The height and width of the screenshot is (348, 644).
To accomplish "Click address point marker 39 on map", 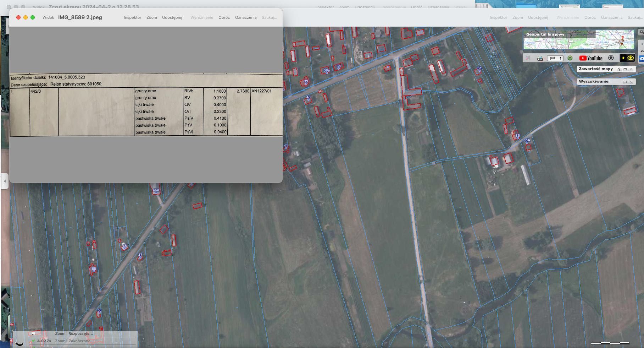I will click(x=306, y=82).
